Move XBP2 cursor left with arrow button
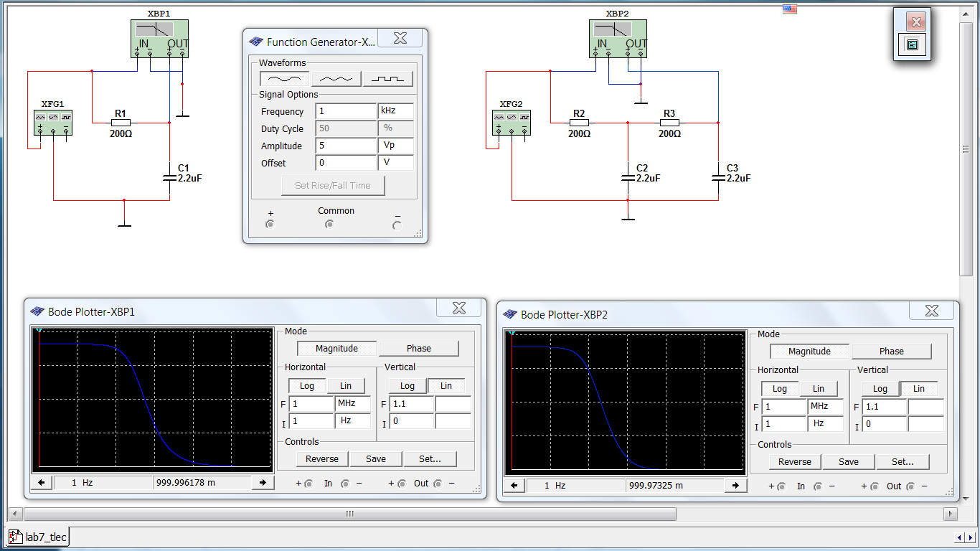This screenshot has width=980, height=551. click(514, 486)
